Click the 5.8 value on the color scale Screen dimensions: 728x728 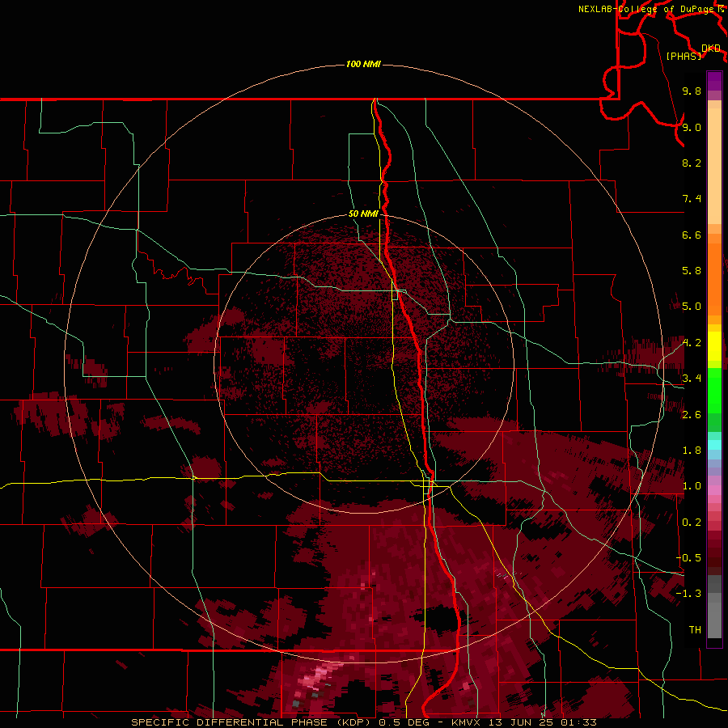click(x=692, y=271)
